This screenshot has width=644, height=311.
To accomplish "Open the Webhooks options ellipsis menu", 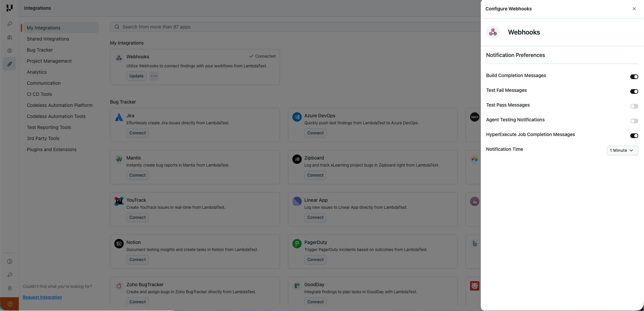I will point(154,76).
